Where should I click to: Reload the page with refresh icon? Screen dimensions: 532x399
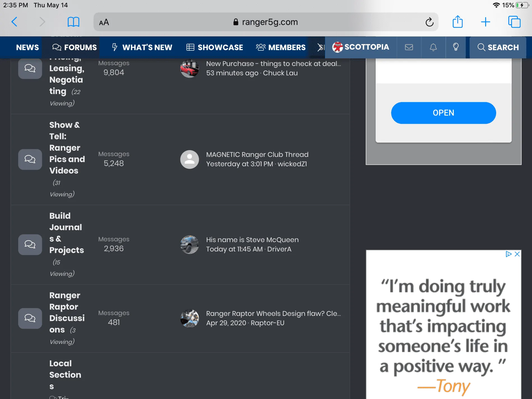(x=429, y=22)
